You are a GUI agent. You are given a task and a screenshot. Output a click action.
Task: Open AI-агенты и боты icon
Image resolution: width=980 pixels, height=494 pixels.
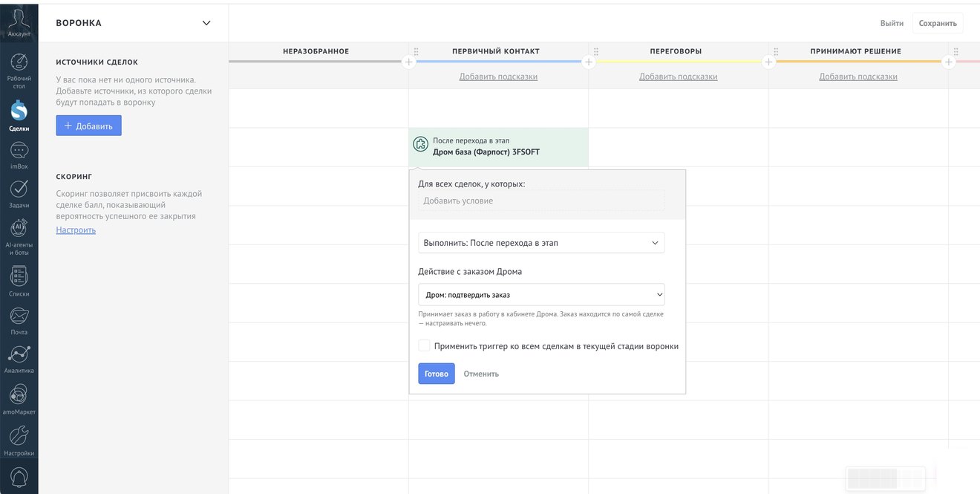(x=19, y=228)
